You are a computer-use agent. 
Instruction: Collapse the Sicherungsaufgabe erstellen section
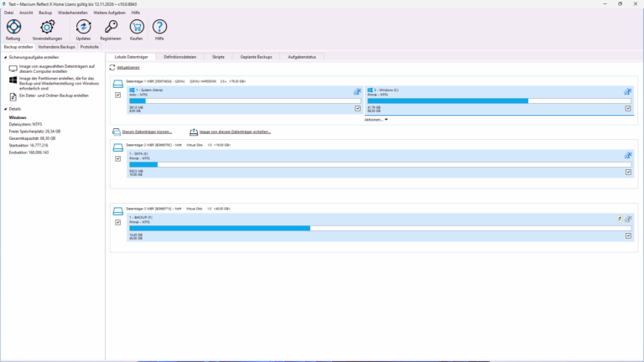pos(5,58)
